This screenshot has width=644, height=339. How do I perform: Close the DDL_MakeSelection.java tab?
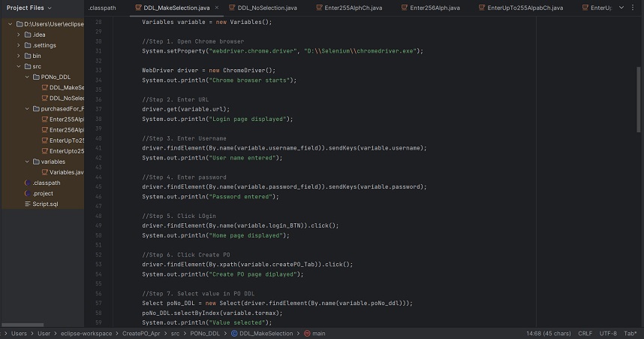click(216, 8)
